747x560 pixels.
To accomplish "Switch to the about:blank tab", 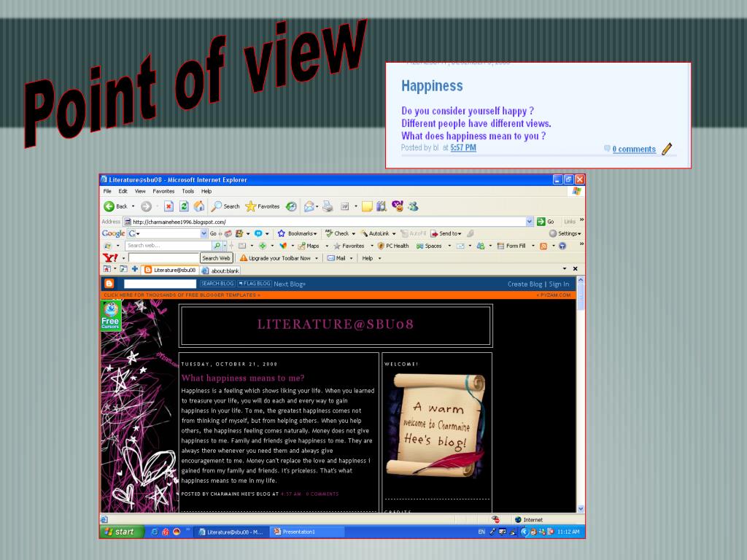I will pos(220,271).
